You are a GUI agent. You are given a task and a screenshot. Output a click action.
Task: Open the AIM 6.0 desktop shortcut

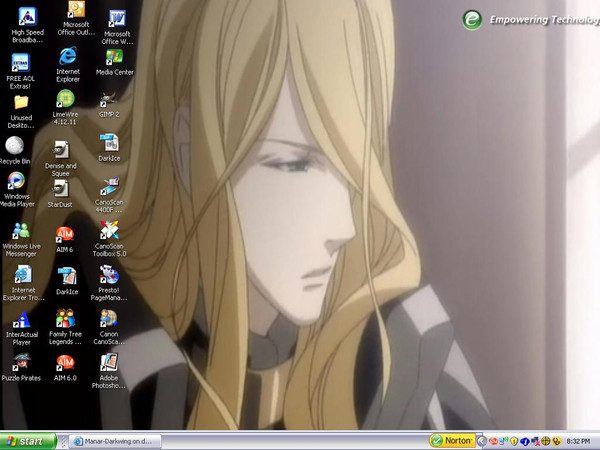coord(65,368)
